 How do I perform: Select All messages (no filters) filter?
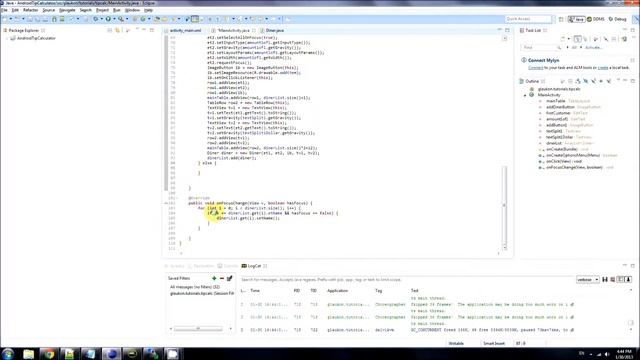[x=195, y=287]
